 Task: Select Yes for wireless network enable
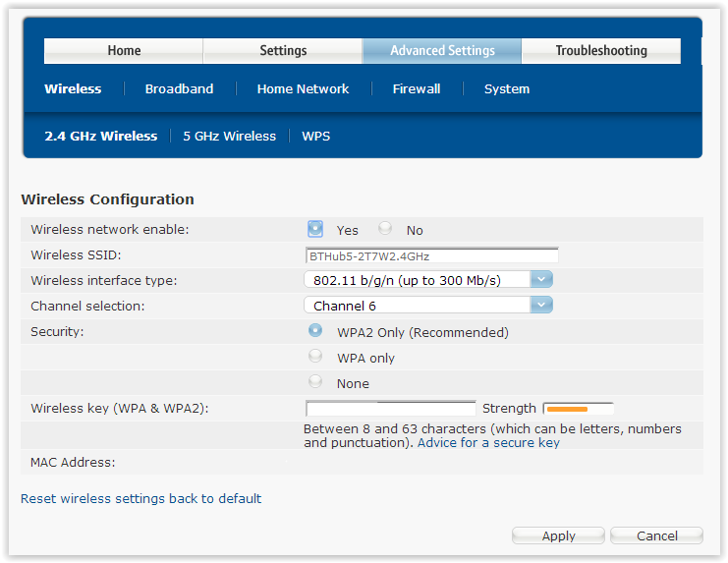pos(315,229)
